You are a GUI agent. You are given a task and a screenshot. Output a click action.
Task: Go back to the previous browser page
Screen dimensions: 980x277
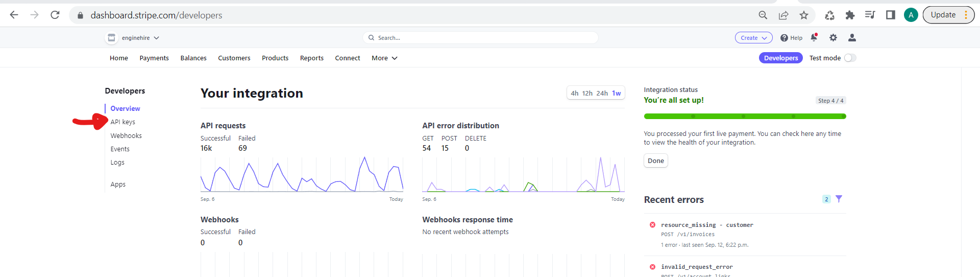click(14, 15)
